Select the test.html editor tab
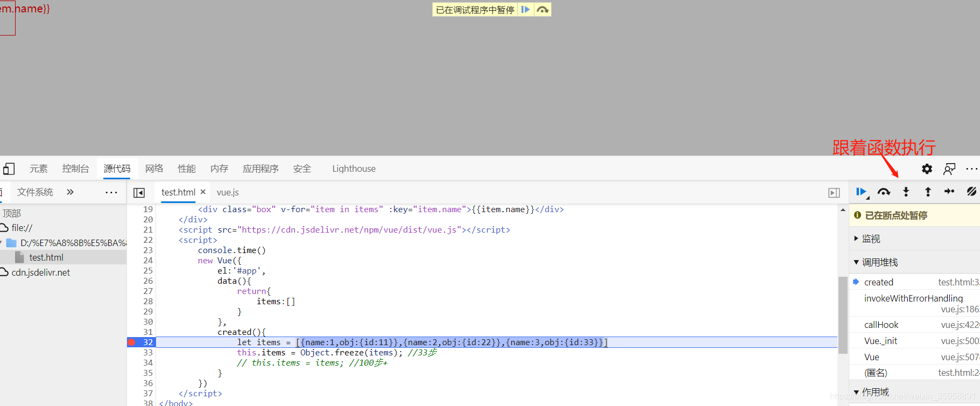Image resolution: width=980 pixels, height=406 pixels. pos(178,192)
